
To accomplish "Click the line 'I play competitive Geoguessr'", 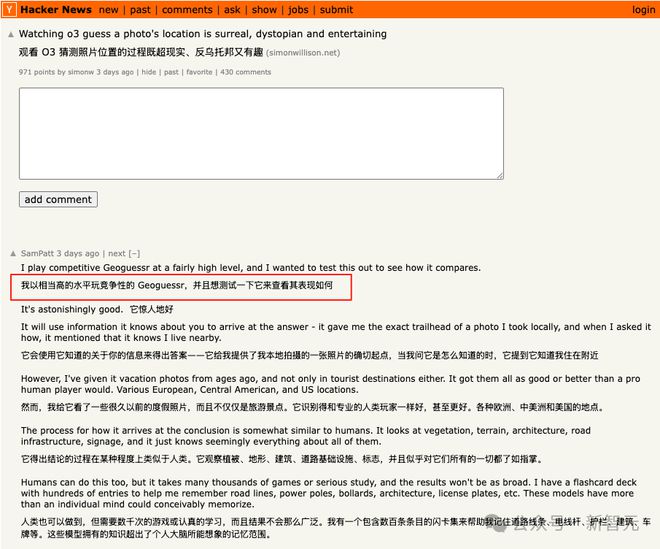I will pos(251,268).
